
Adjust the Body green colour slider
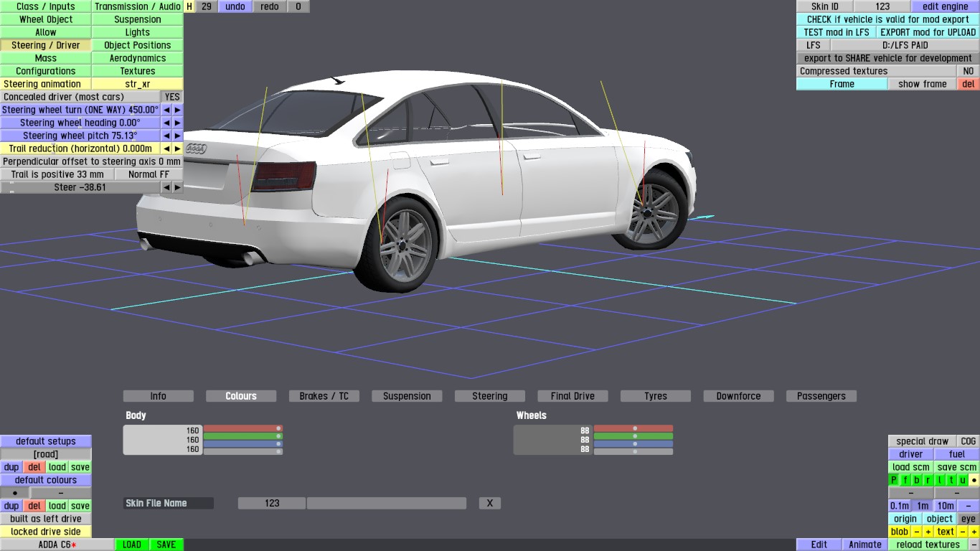[x=243, y=436]
